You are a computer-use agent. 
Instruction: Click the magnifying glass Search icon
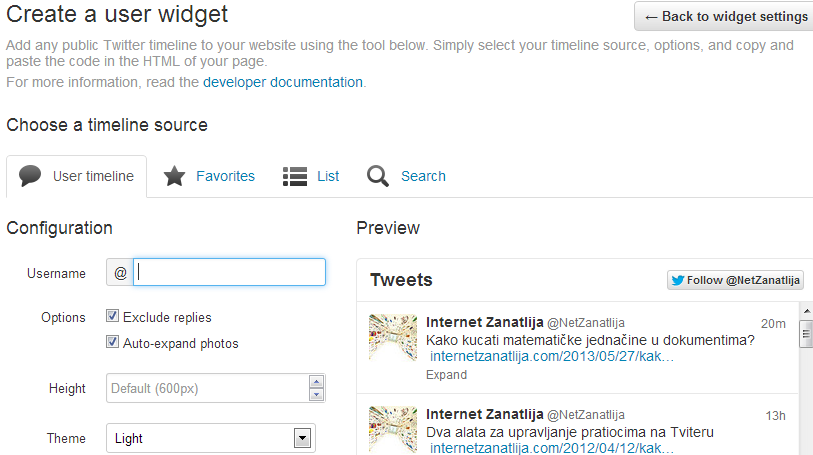(378, 176)
